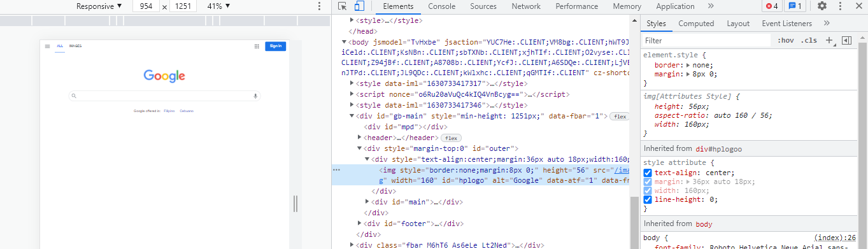Image resolution: width=868 pixels, height=249 pixels.
Task: Activate the inspect element picker icon
Action: coord(343,6)
